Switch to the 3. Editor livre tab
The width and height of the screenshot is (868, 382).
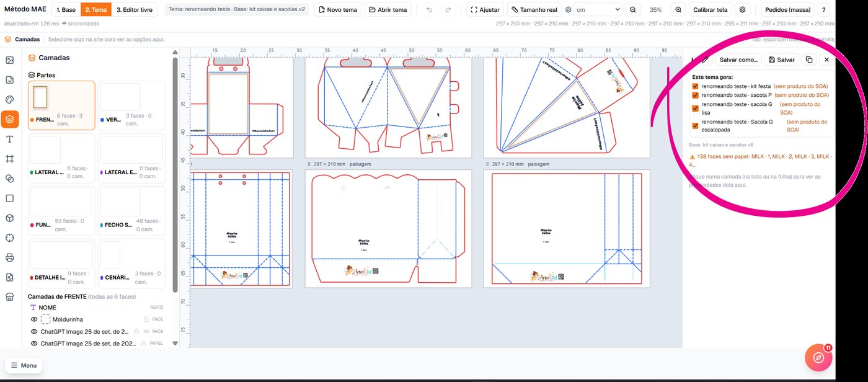[135, 10]
